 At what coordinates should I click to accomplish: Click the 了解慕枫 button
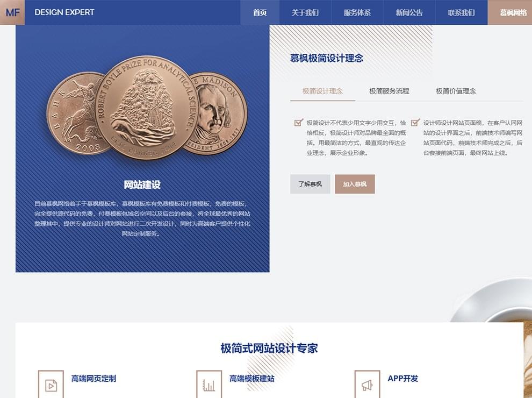point(310,184)
